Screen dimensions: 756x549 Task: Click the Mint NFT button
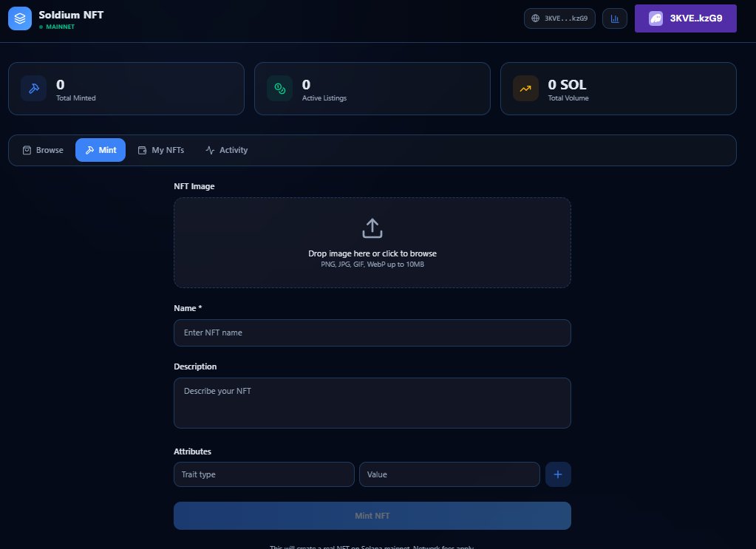click(372, 516)
